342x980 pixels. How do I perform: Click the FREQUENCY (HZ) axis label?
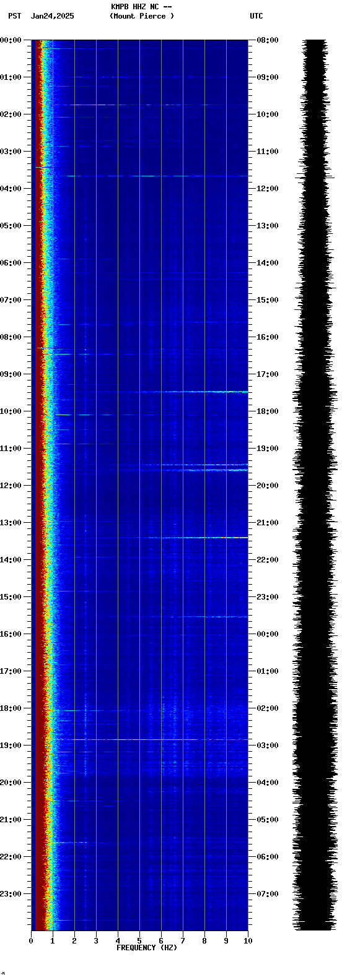coord(147,948)
